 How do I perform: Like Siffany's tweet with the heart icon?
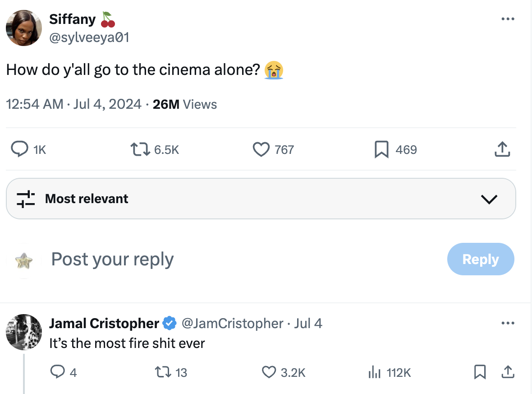(261, 149)
